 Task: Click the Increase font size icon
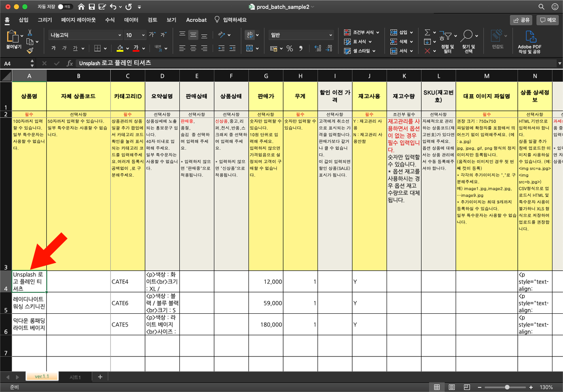pos(152,35)
